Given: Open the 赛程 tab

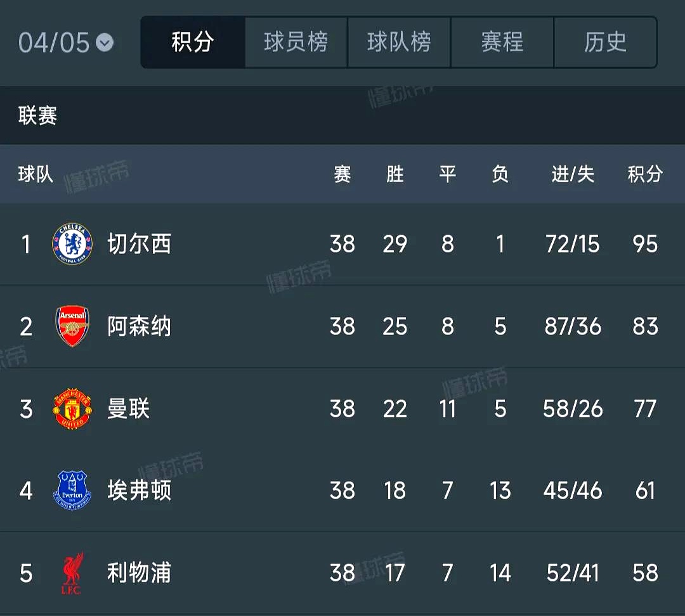Looking at the screenshot, I should (x=502, y=42).
